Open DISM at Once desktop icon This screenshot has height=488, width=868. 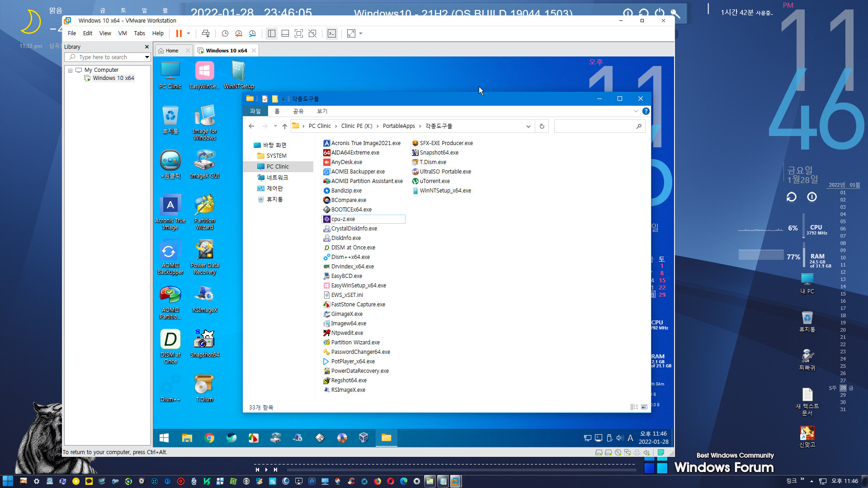point(170,346)
